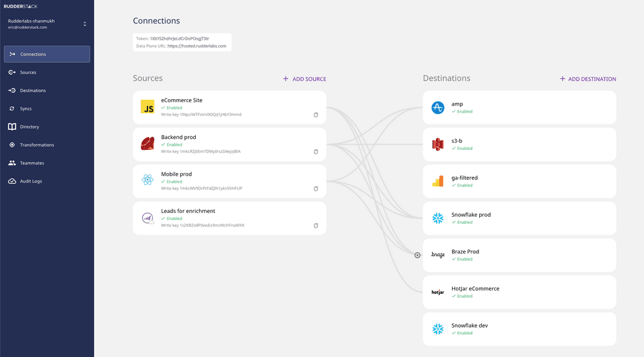Viewport: 644px width, 357px height.
Task: Open the Data Plane URL link
Action: [196, 46]
